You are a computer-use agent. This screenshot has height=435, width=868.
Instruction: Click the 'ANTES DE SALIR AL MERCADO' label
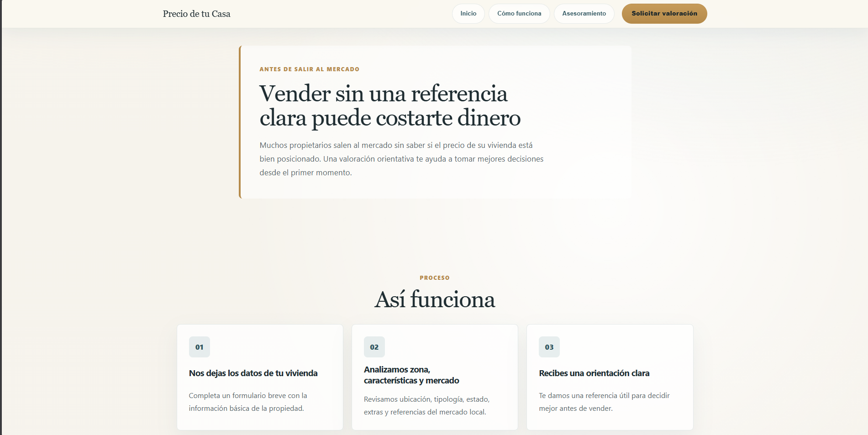coord(310,69)
